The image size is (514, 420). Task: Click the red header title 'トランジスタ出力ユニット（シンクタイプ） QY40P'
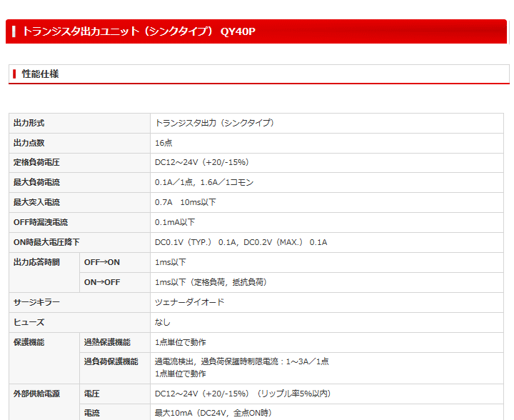click(x=138, y=31)
